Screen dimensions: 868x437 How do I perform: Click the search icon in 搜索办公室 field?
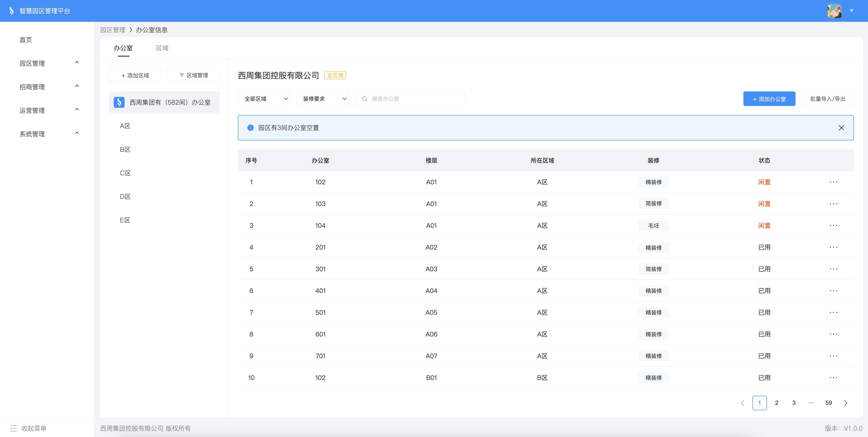(365, 99)
